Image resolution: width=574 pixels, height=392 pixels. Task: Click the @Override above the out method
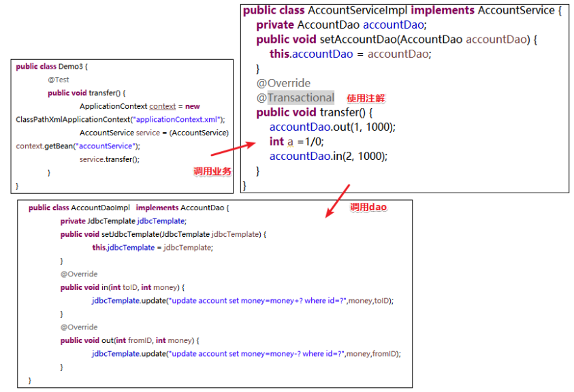[x=79, y=327]
